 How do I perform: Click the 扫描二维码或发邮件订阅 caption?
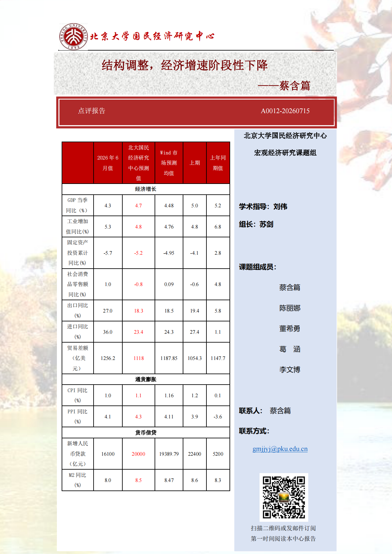(283, 528)
